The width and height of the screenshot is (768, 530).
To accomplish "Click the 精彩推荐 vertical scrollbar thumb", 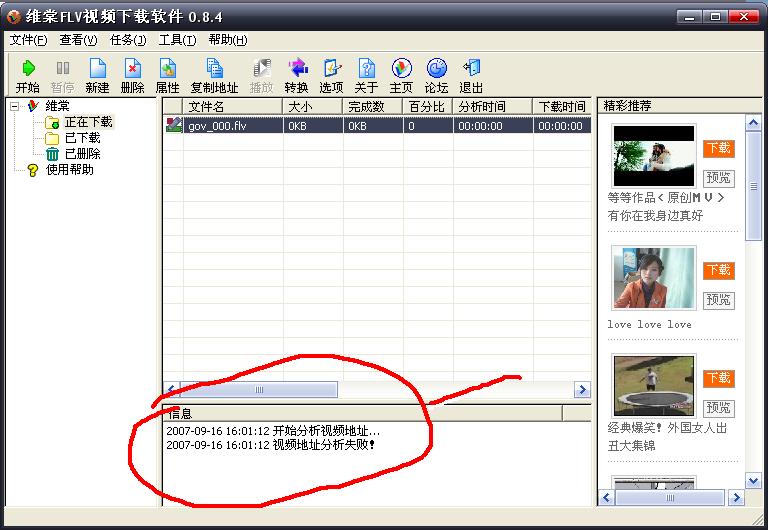I will (x=753, y=186).
